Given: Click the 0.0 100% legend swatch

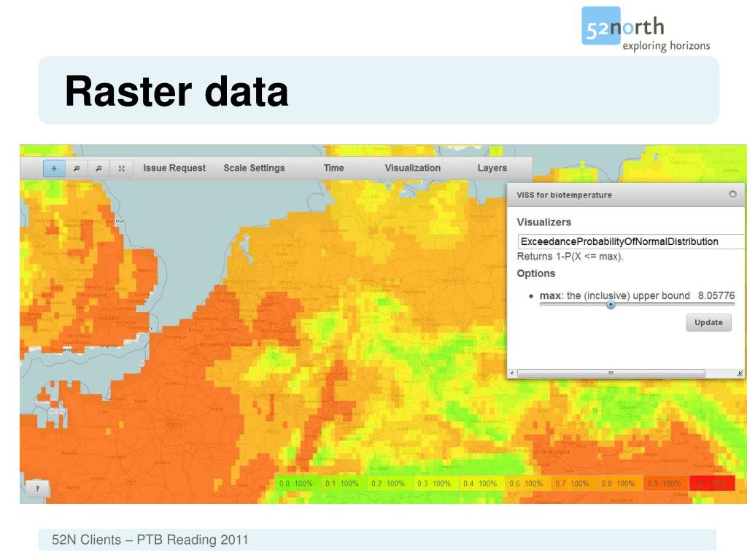Looking at the screenshot, I should point(298,483).
